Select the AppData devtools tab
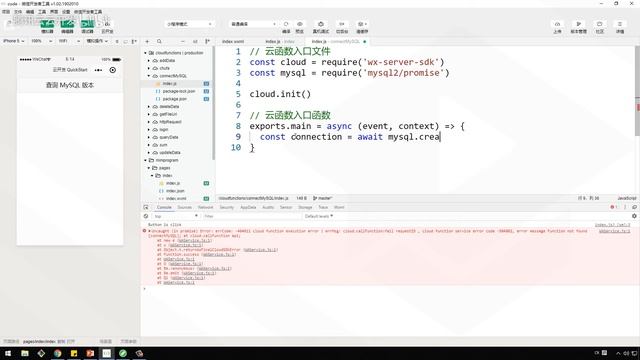This screenshot has width=640, height=360. [248, 207]
